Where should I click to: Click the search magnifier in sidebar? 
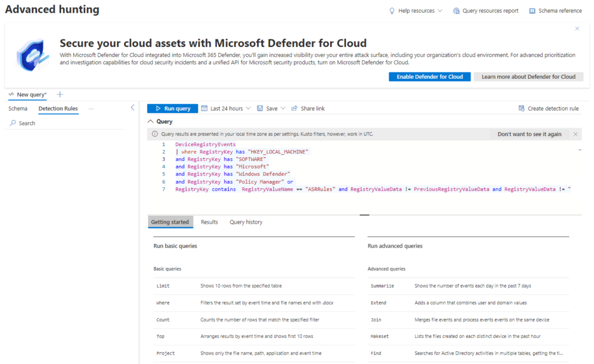(13, 123)
